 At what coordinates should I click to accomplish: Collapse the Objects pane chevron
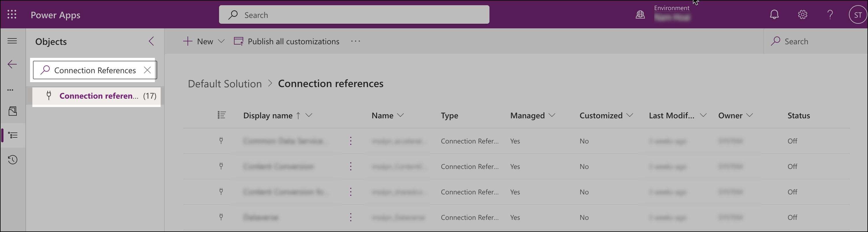[151, 41]
